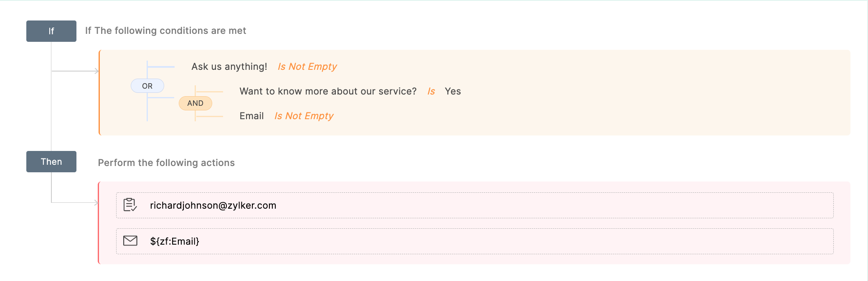
Task: Click the If block label
Action: click(51, 31)
